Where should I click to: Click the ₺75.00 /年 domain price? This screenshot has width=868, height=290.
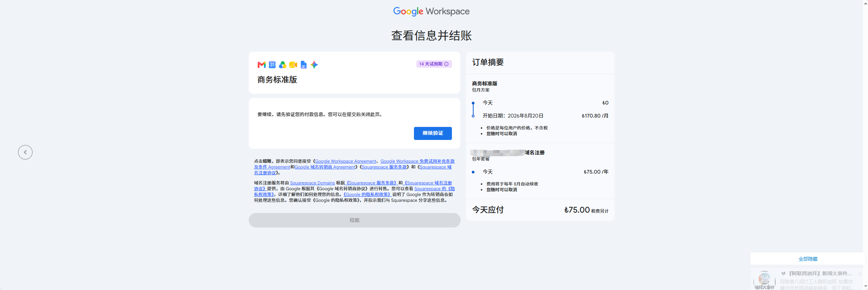[x=596, y=172]
